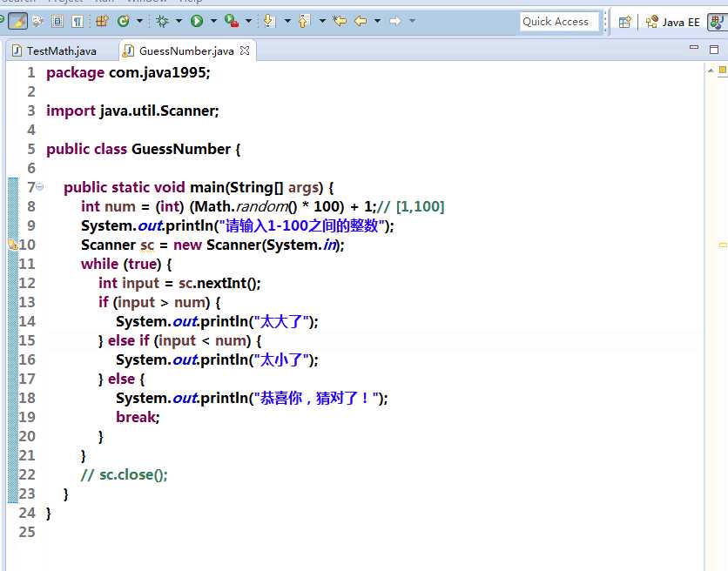Open the Back history dropdown arrow
The width and height of the screenshot is (728, 571).
[x=377, y=21]
